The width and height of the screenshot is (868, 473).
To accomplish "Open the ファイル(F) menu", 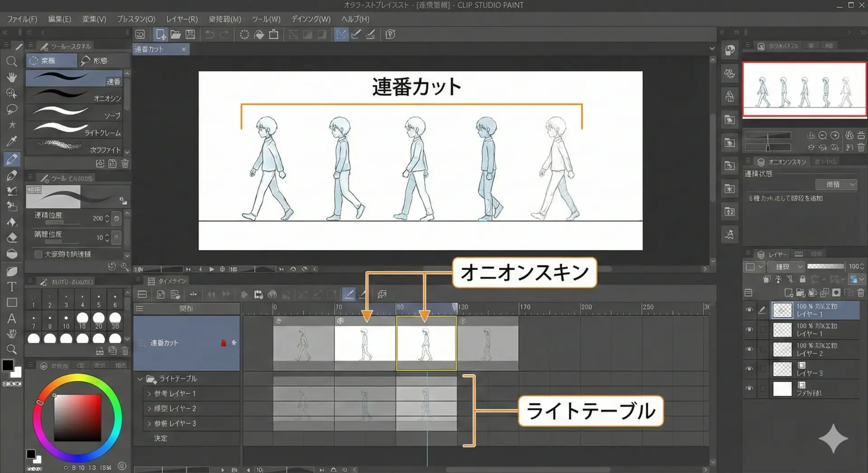I will pos(22,19).
